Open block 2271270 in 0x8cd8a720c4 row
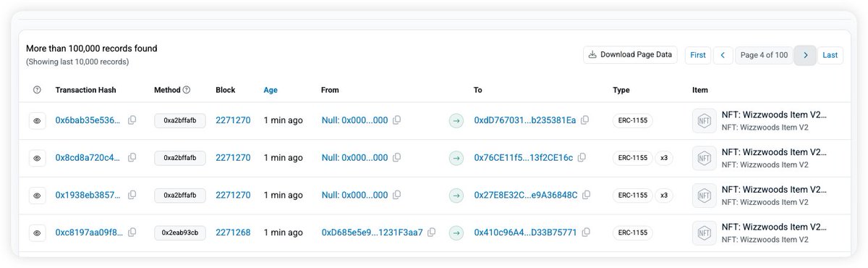The width and height of the screenshot is (868, 268). coord(233,158)
